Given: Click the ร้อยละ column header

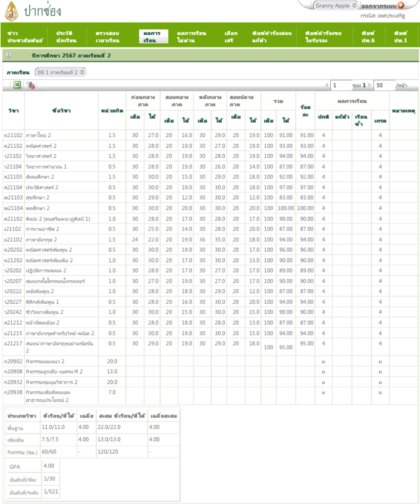Looking at the screenshot, I should pos(305,111).
